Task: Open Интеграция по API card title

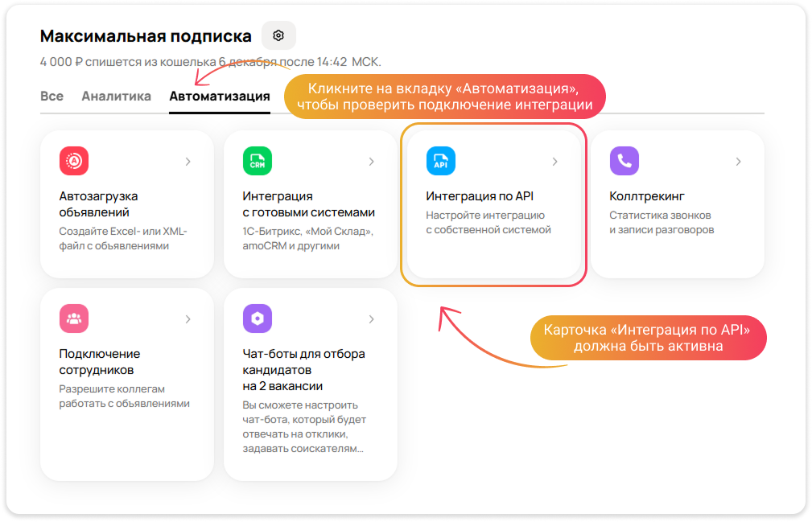Action: (x=480, y=196)
